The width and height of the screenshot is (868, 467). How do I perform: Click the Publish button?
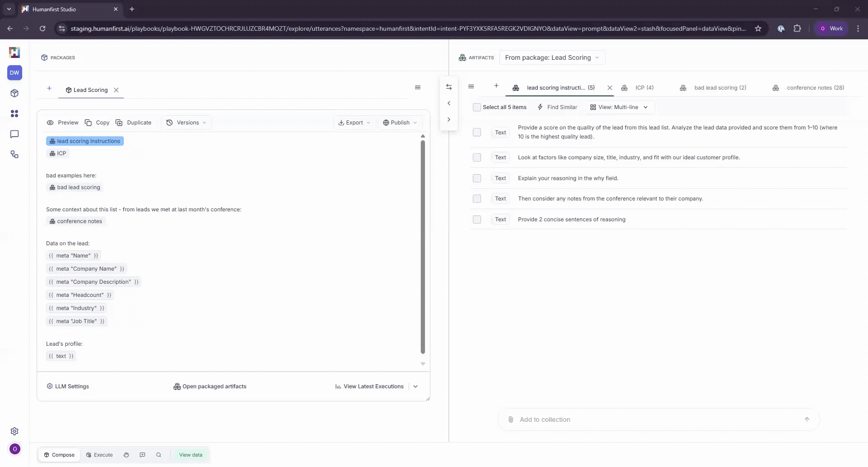pos(400,122)
